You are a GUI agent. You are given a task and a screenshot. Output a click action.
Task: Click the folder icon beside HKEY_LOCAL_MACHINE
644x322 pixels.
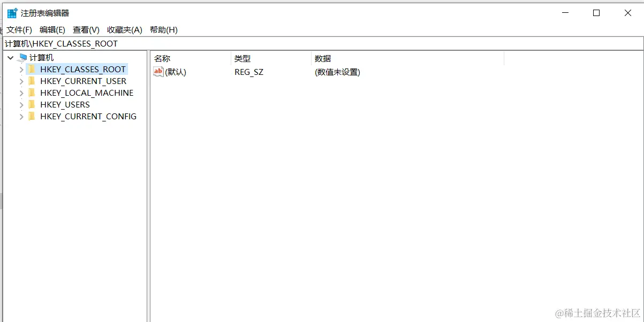(x=32, y=93)
